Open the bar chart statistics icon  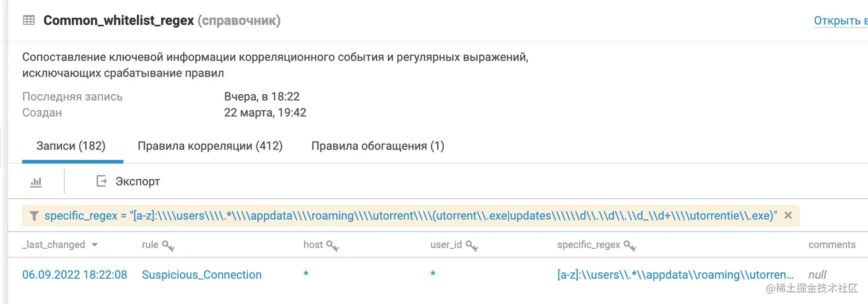click(36, 182)
